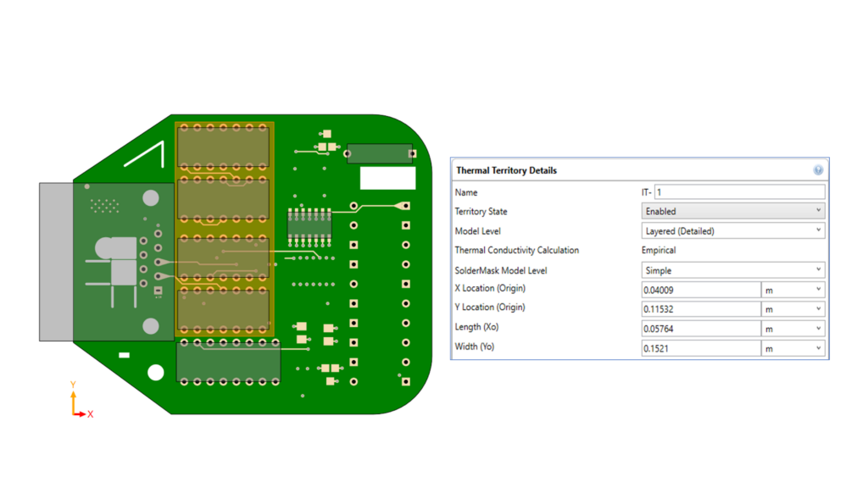
Task: Open the Model Level dropdown
Action: pos(732,230)
